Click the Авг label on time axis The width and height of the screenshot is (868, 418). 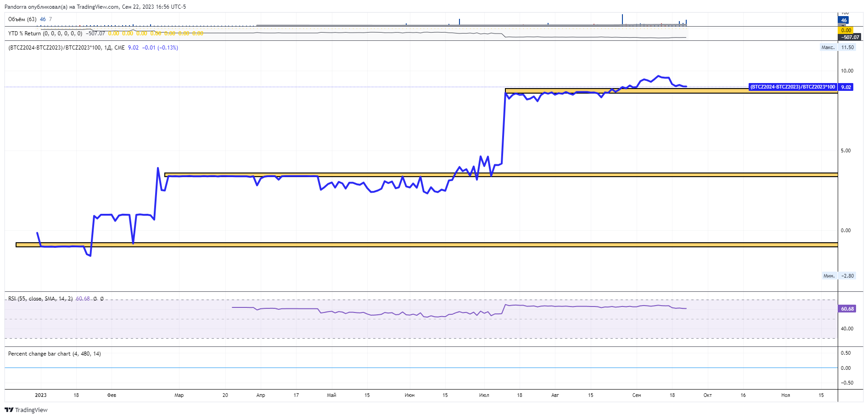tap(555, 395)
